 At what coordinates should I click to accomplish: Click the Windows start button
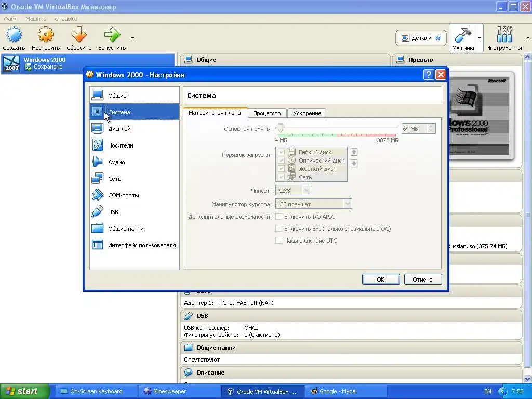(x=25, y=391)
